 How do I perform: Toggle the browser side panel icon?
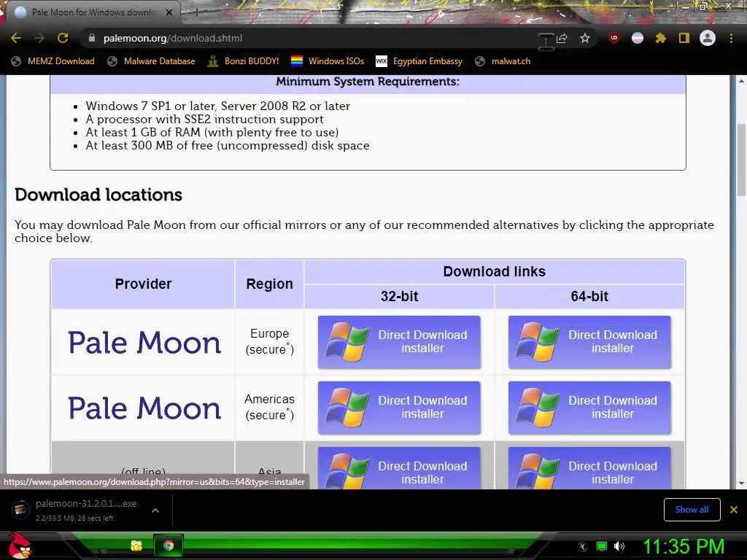tap(684, 38)
